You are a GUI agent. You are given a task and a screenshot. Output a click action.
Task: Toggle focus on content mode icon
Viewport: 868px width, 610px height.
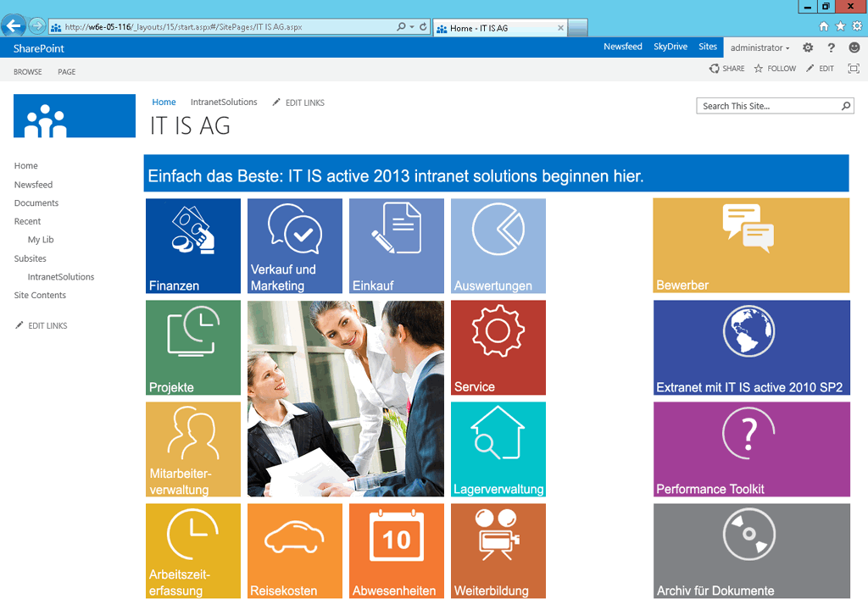pos(854,69)
